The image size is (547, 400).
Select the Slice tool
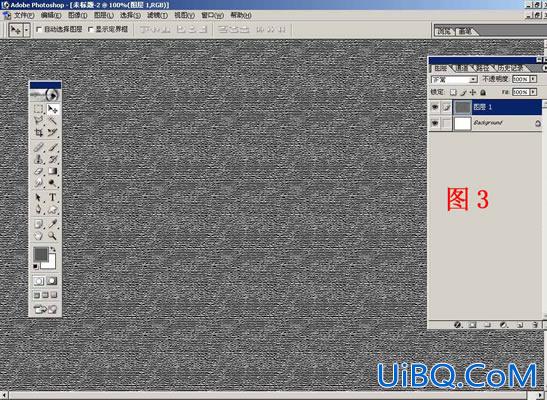coord(52,133)
